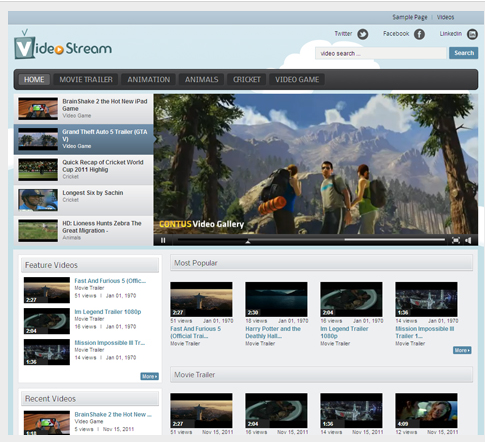Select HD: Lioness Hunts Zebra playlist item
The width and height of the screenshot is (485, 442).
click(83, 231)
